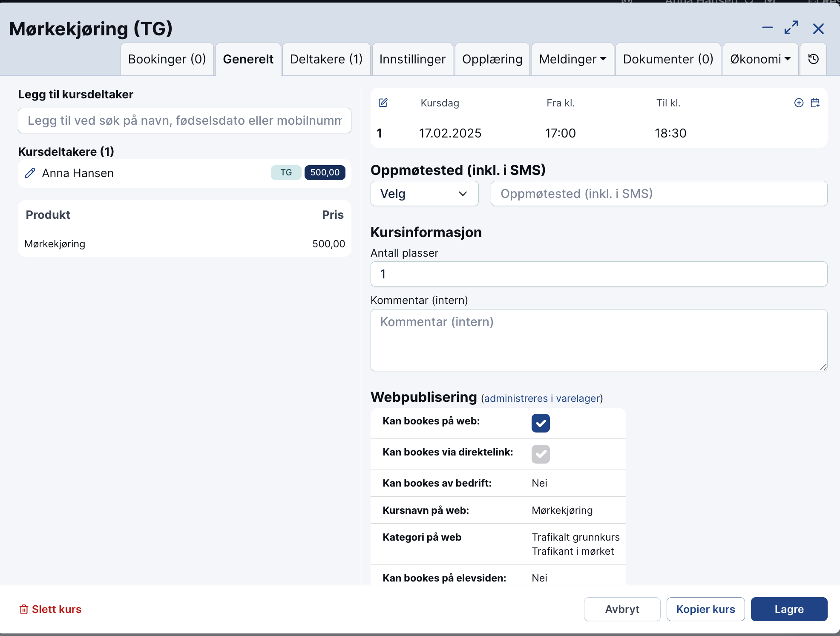The height and width of the screenshot is (636, 840).
Task: Open the Velg oppmøtested dropdown
Action: (424, 194)
